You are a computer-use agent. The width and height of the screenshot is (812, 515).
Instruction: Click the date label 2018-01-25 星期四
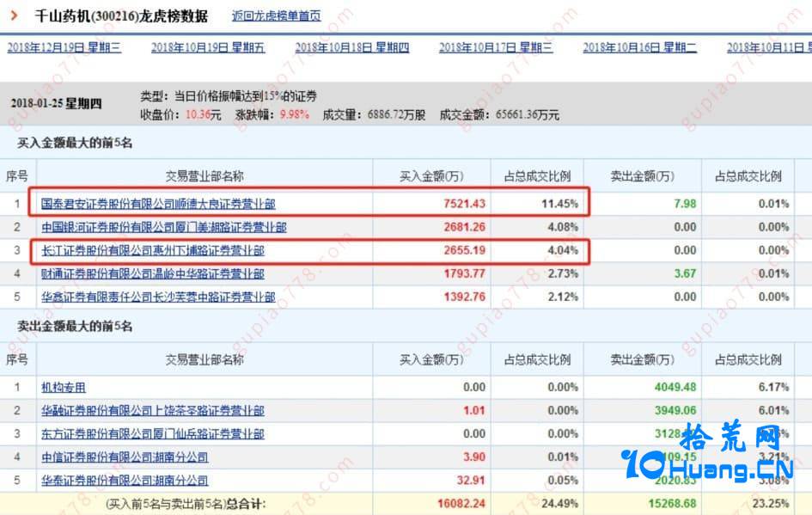click(56, 103)
